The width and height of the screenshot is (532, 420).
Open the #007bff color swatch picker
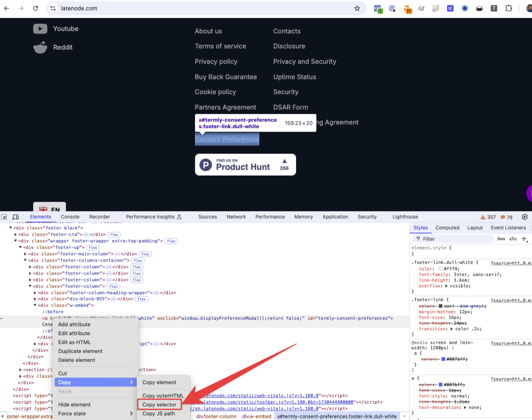443,359
